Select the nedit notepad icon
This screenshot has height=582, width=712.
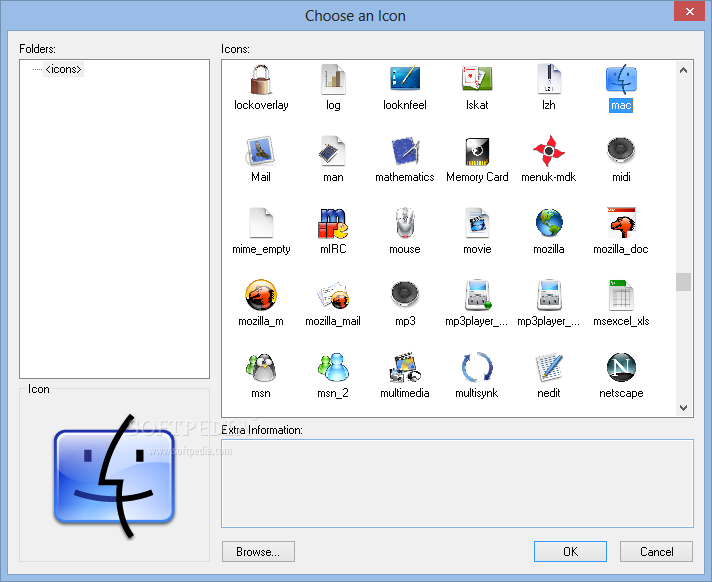tap(549, 367)
